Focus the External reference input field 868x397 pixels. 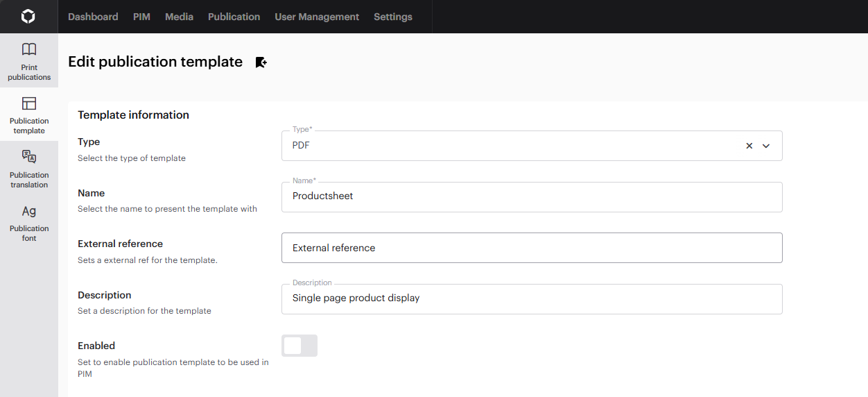(531, 248)
